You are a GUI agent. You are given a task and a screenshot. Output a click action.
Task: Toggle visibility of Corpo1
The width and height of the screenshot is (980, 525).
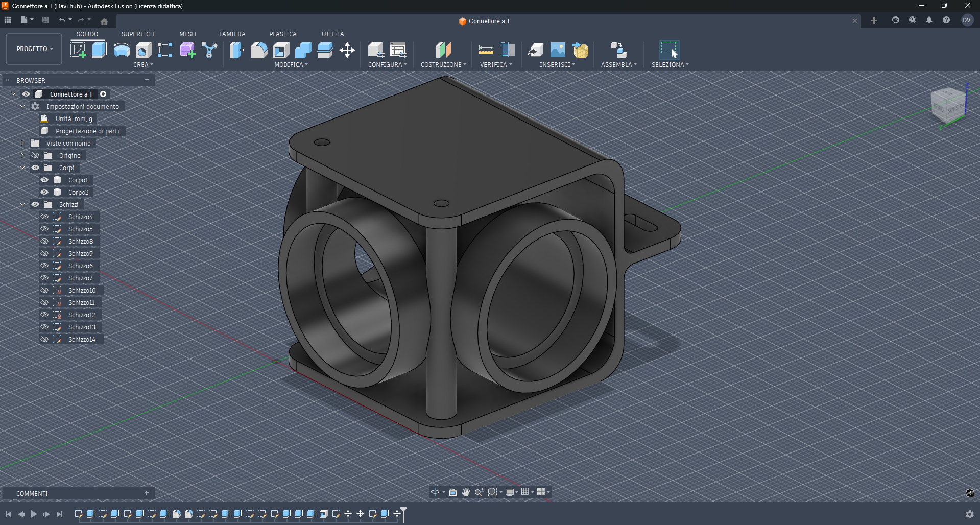point(44,180)
